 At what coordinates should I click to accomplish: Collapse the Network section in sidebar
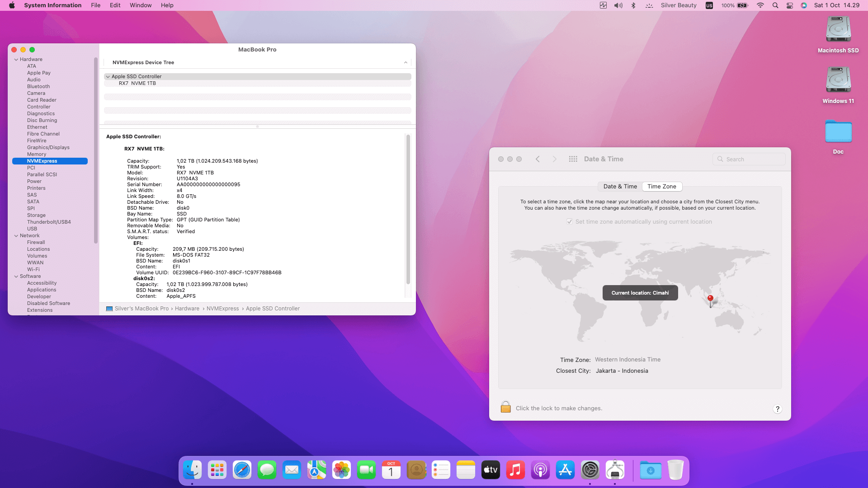click(x=16, y=235)
